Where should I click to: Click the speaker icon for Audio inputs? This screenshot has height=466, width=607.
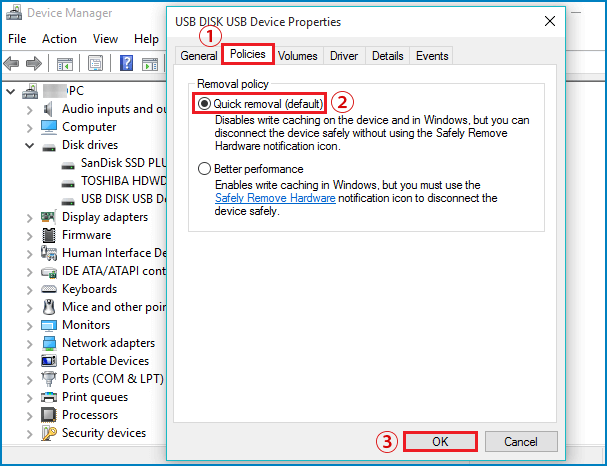48,110
